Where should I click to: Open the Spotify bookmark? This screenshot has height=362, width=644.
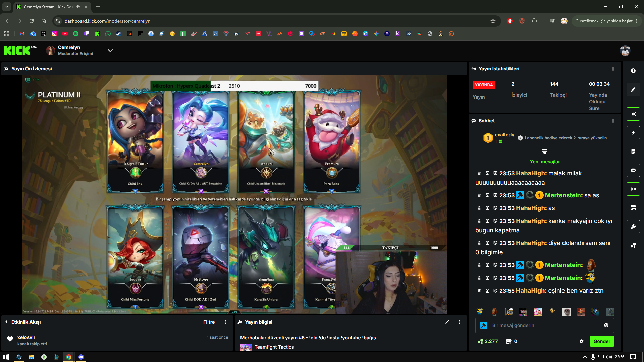(76, 34)
